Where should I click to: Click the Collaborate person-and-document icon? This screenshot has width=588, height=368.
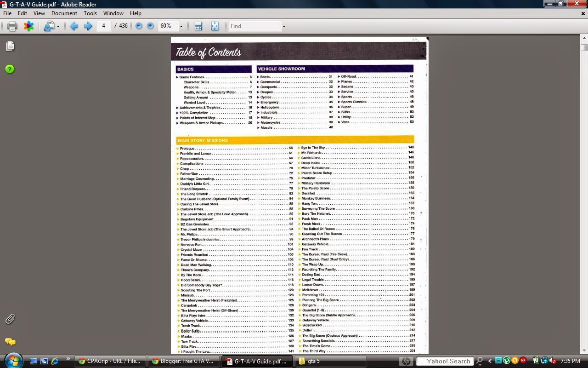49,26
